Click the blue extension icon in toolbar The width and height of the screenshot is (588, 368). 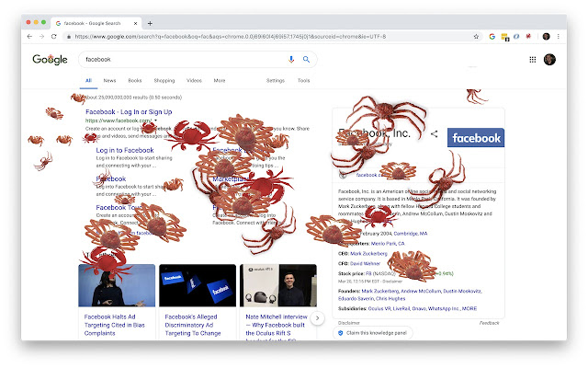tap(516, 37)
